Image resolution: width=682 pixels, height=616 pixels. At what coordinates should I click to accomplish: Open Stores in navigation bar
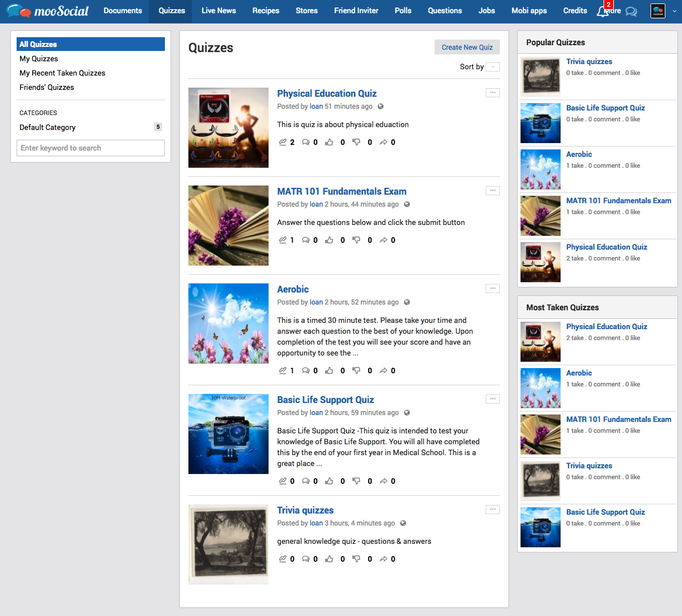click(306, 11)
